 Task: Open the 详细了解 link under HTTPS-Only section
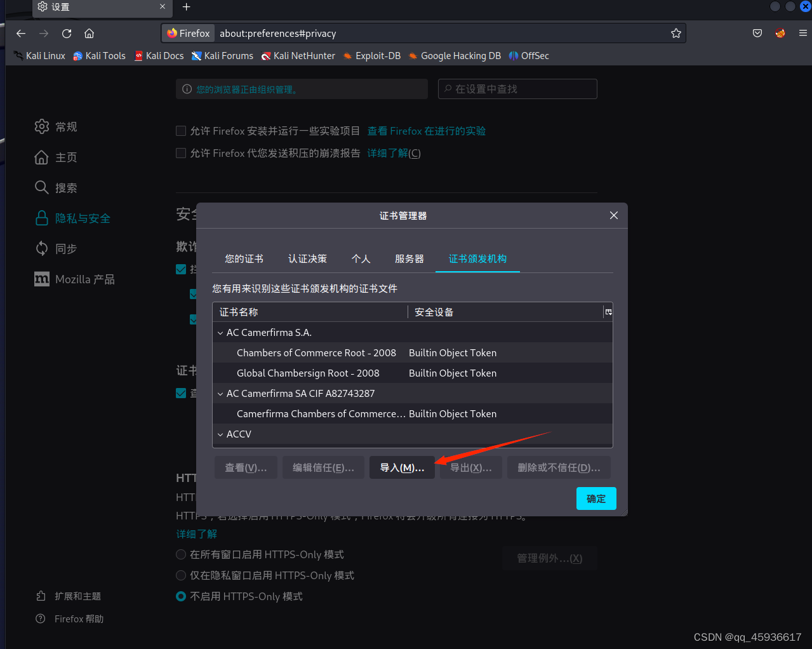[197, 534]
